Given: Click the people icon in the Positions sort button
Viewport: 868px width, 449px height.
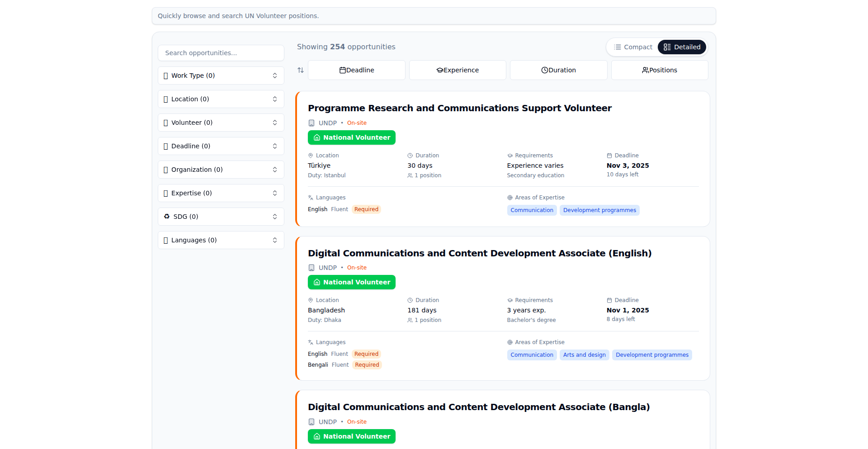Looking at the screenshot, I should pyautogui.click(x=645, y=70).
